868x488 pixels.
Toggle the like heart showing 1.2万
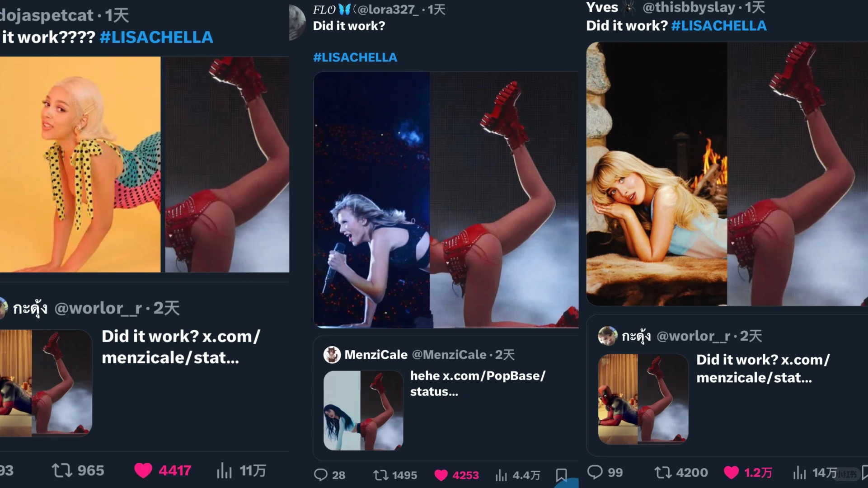pos(731,472)
